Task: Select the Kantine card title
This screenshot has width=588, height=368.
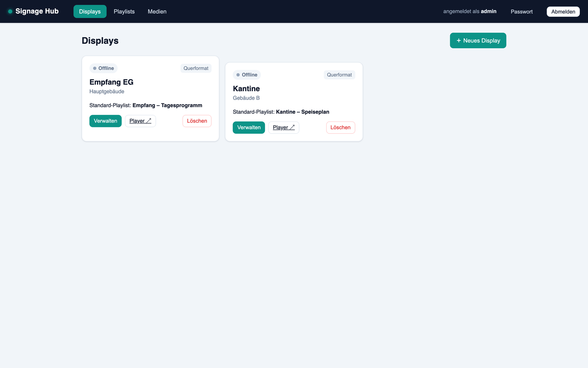Action: pyautogui.click(x=246, y=89)
